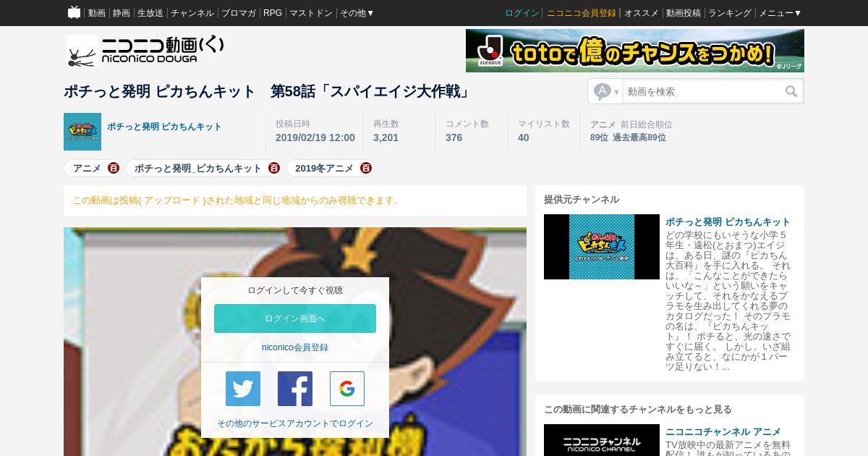868x456 pixels.
Task: Click the 提供元チャンネル heading
Action: click(x=582, y=199)
